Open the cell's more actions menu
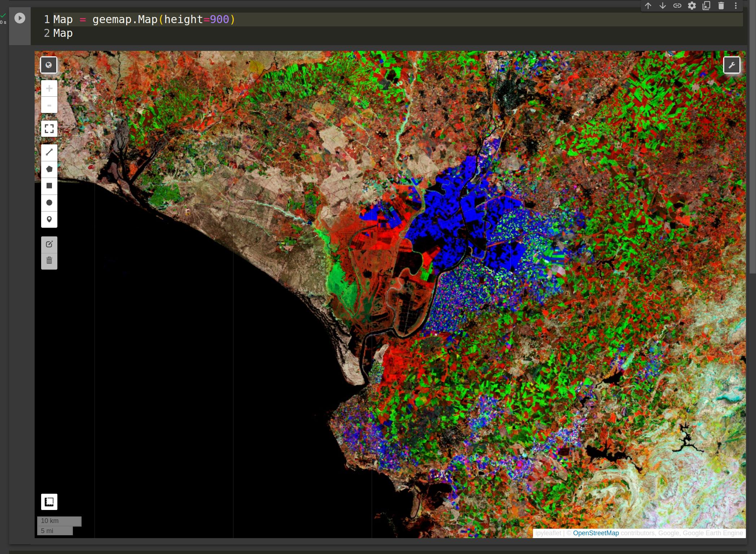 coord(736,6)
